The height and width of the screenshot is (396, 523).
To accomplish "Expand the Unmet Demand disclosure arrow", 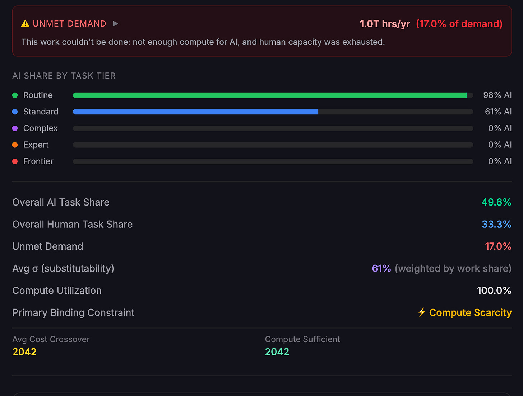I will [x=115, y=24].
